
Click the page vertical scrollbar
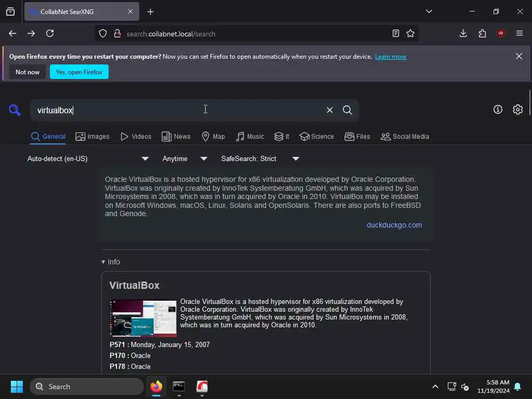pos(529,103)
